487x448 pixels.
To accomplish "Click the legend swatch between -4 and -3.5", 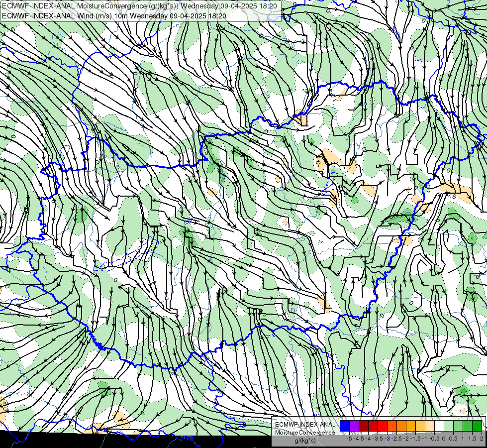I will (373, 426).
